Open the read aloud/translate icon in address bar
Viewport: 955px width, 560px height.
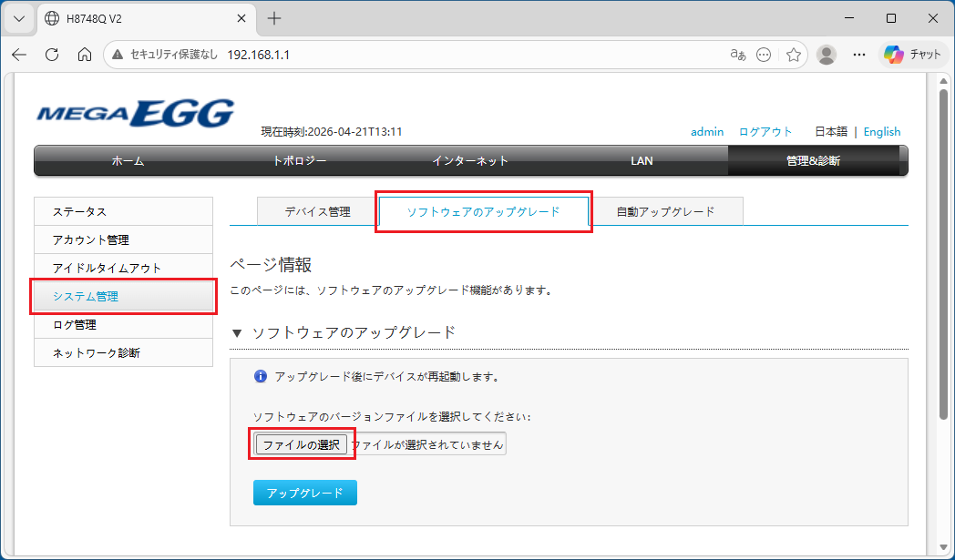(x=738, y=55)
